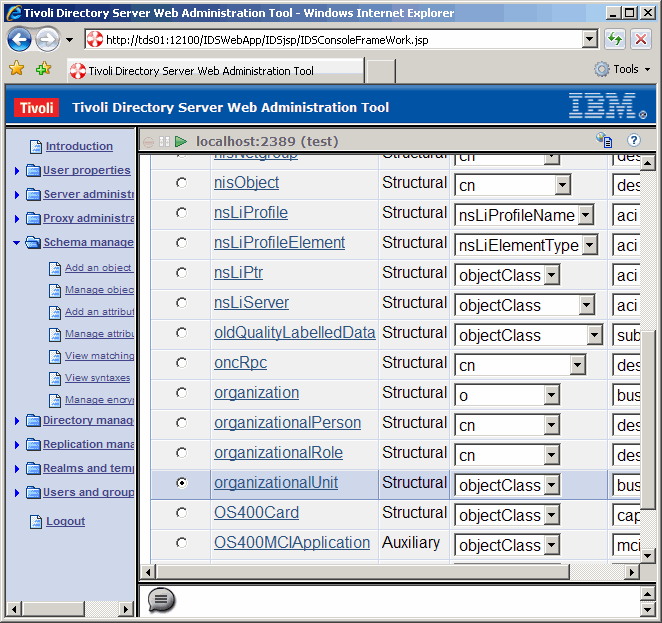Screen dimensions: 662x623
Task: Open the Favorites star icon
Action: [17, 69]
